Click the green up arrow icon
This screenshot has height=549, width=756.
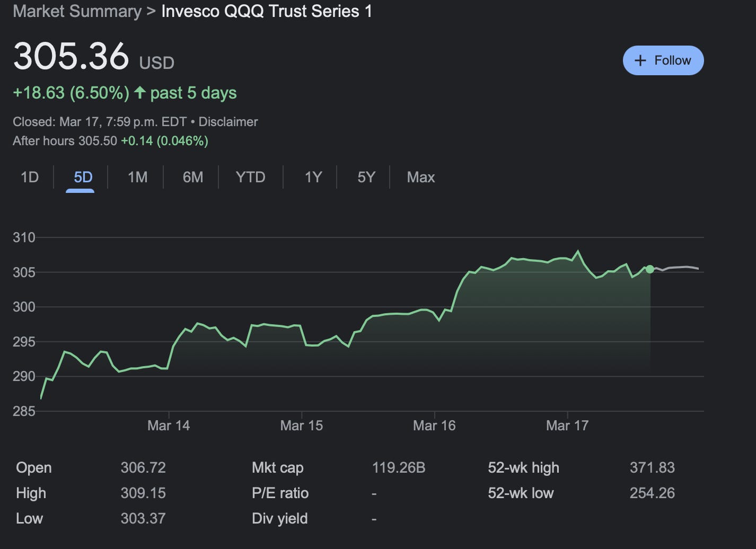140,93
